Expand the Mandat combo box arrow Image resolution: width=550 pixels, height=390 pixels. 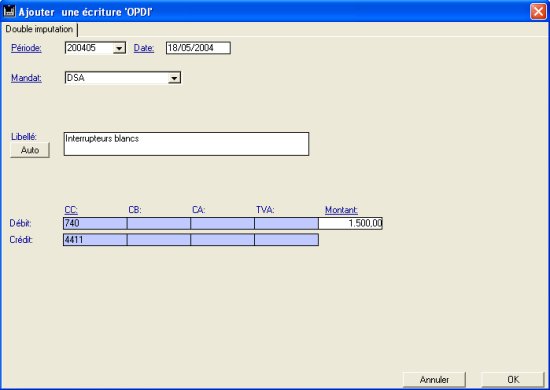pos(174,78)
